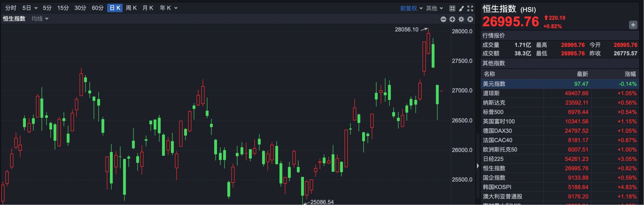Click the +0.82% change value in header
This screenshot has height=205, width=644.
[x=552, y=26]
